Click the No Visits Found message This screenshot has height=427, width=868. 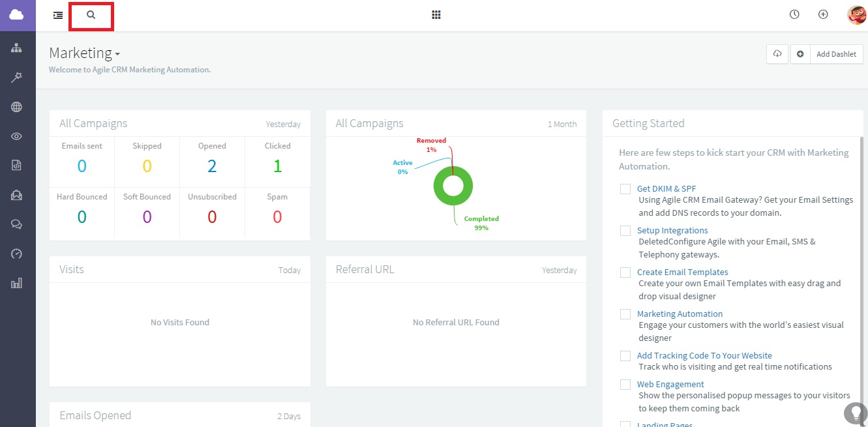tap(180, 322)
